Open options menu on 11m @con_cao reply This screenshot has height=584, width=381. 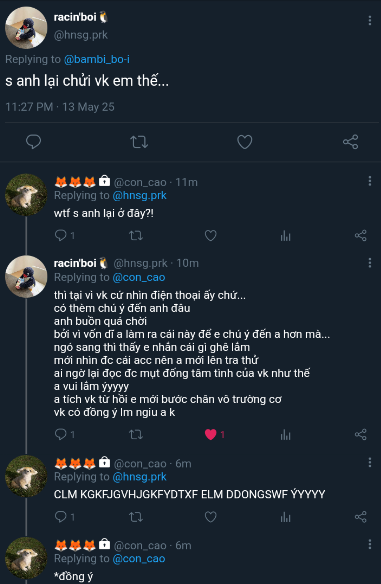pos(369,181)
